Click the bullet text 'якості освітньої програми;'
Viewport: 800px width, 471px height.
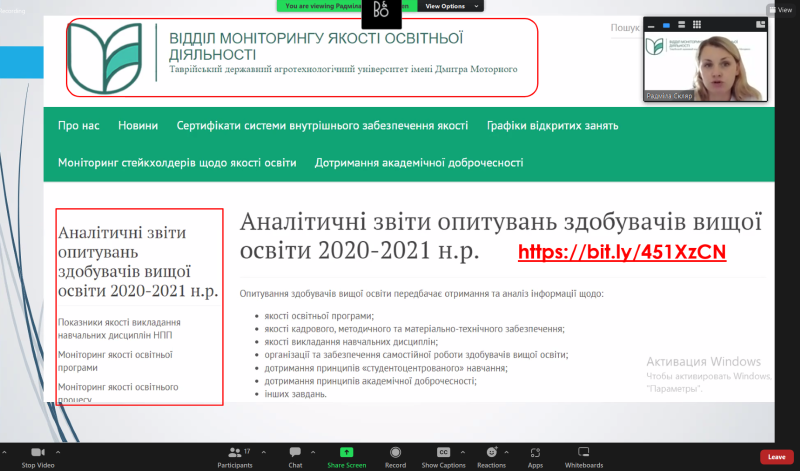tap(319, 316)
